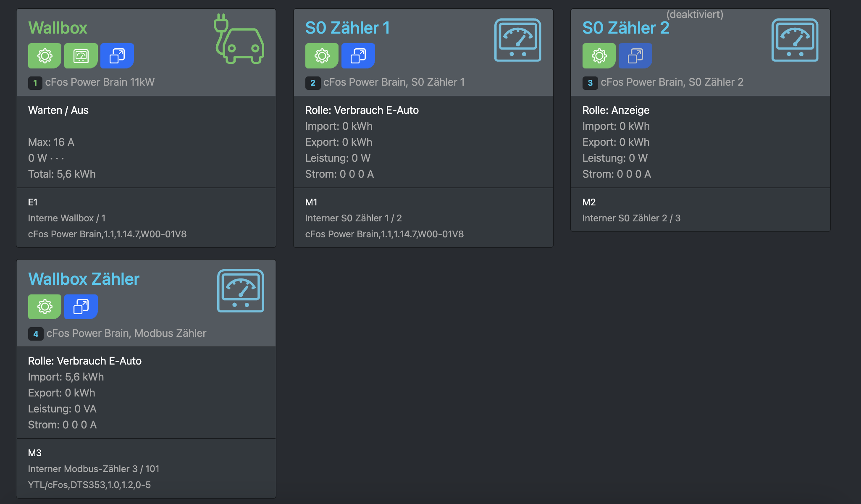
Task: Click 'Interner Modbus-Zähler 3 / 101' text
Action: pos(94,469)
